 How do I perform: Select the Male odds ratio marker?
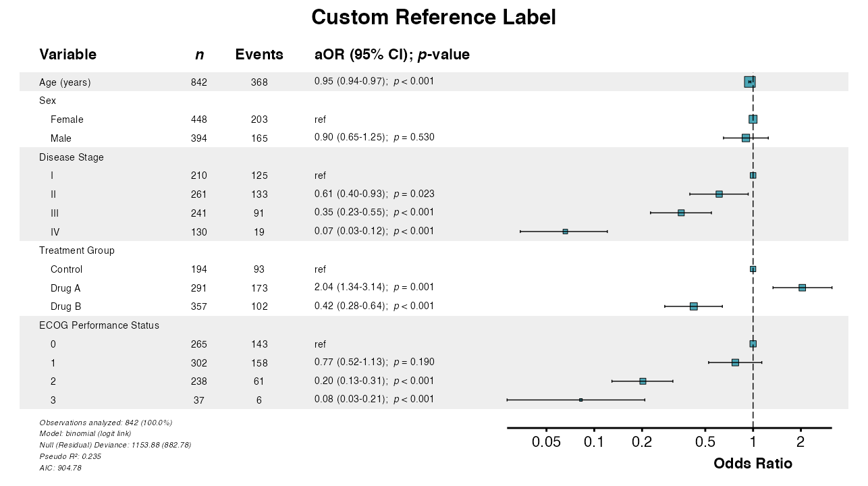point(745,138)
